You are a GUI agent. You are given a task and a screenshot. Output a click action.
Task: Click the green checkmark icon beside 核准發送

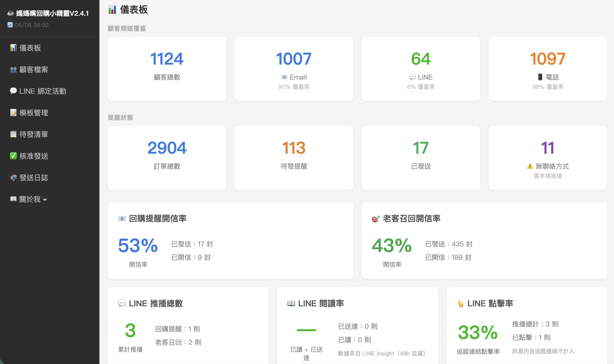(x=13, y=156)
